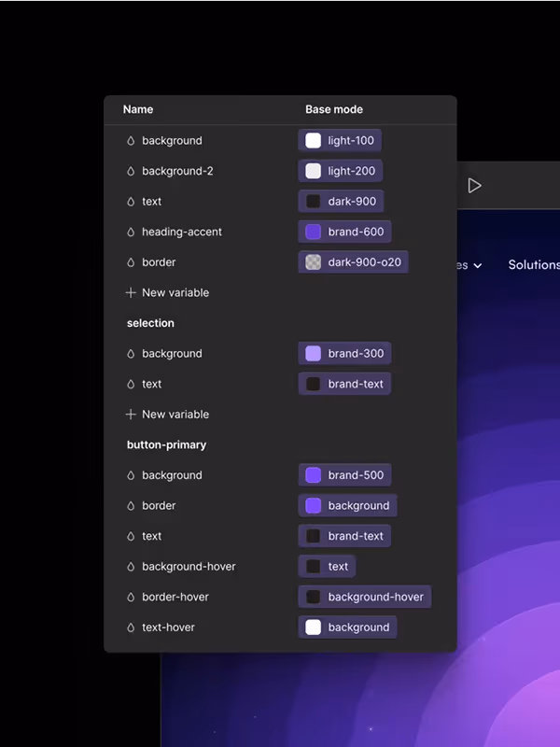
Task: Click the Base mode column header
Action: coord(334,109)
